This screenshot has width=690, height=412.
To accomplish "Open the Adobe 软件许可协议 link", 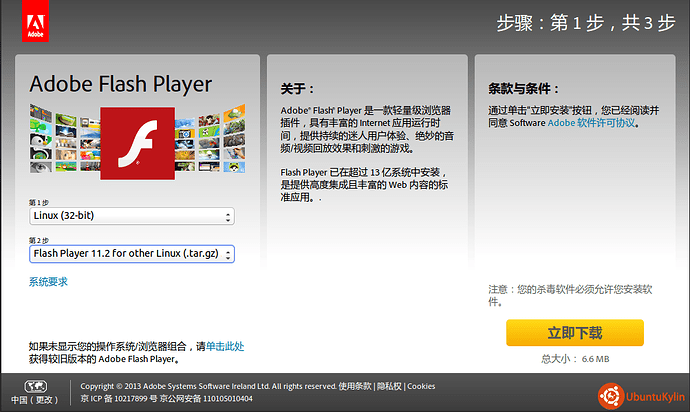I will click(x=591, y=123).
